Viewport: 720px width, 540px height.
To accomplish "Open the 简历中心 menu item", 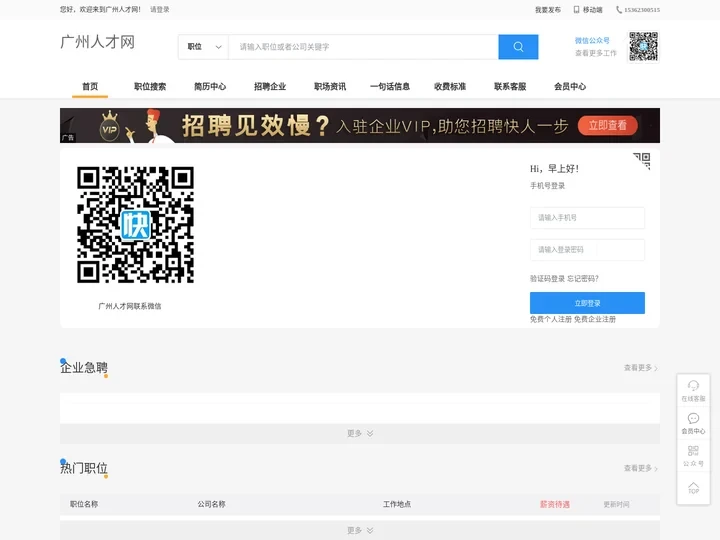I will 210,86.
